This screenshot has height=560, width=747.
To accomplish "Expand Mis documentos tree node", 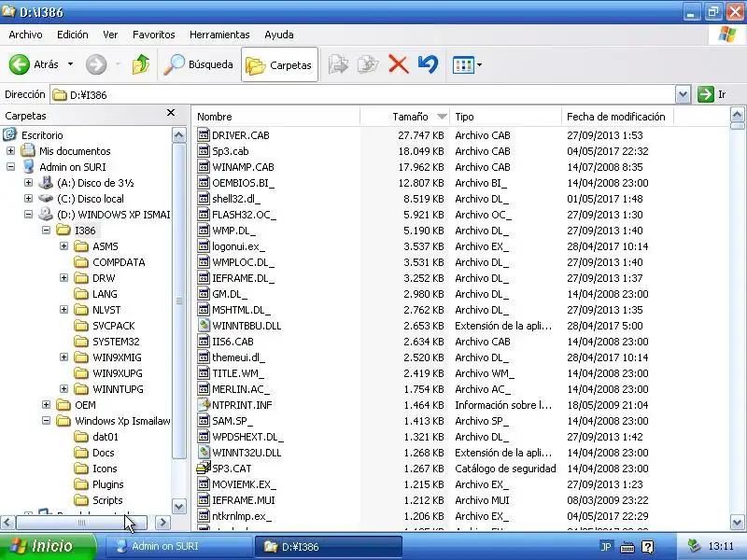I will [10, 151].
